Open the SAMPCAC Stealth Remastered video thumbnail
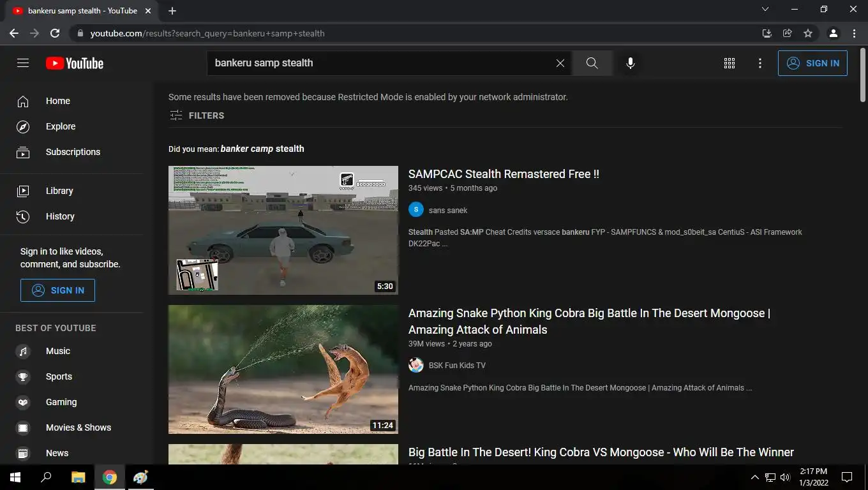Viewport: 868px width, 490px height. pos(283,230)
